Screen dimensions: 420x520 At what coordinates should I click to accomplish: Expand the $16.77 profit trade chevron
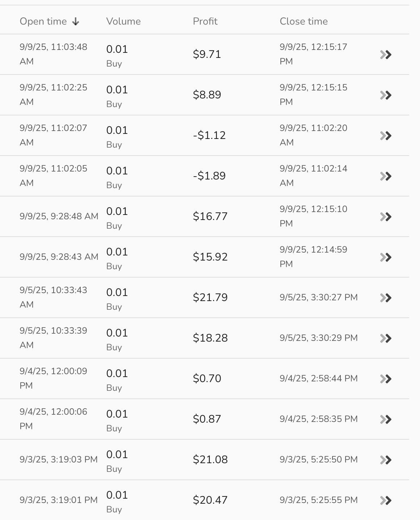386,217
